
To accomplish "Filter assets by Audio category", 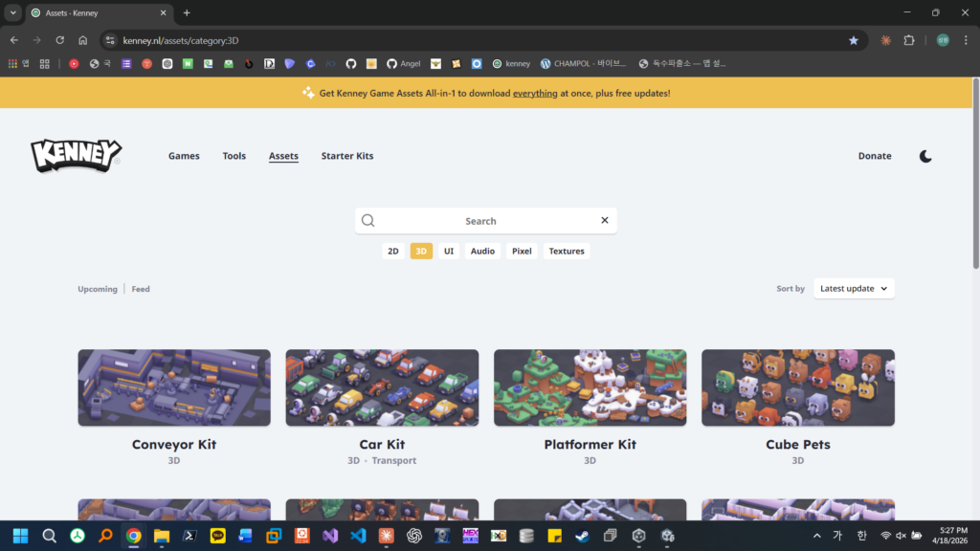I will click(482, 252).
